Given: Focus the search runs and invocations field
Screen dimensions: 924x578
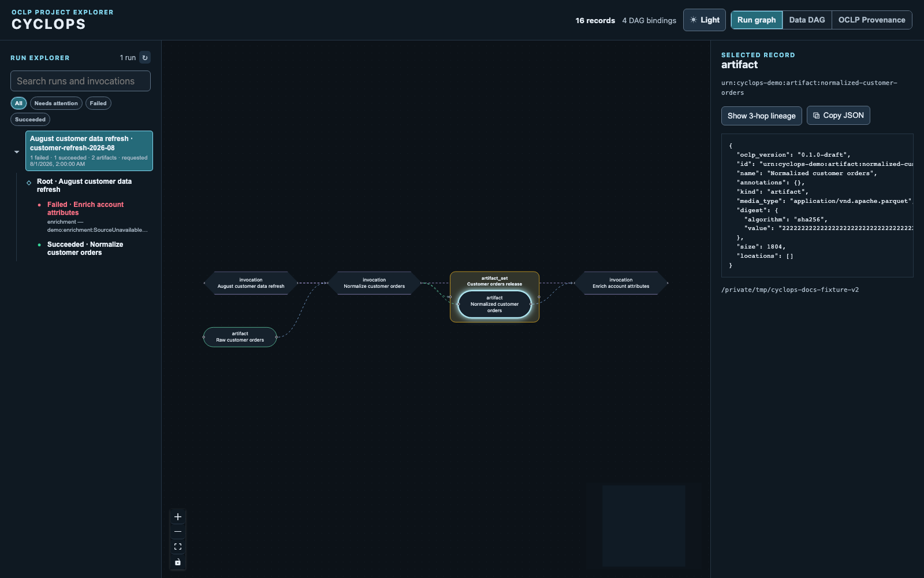Looking at the screenshot, I should point(80,81).
